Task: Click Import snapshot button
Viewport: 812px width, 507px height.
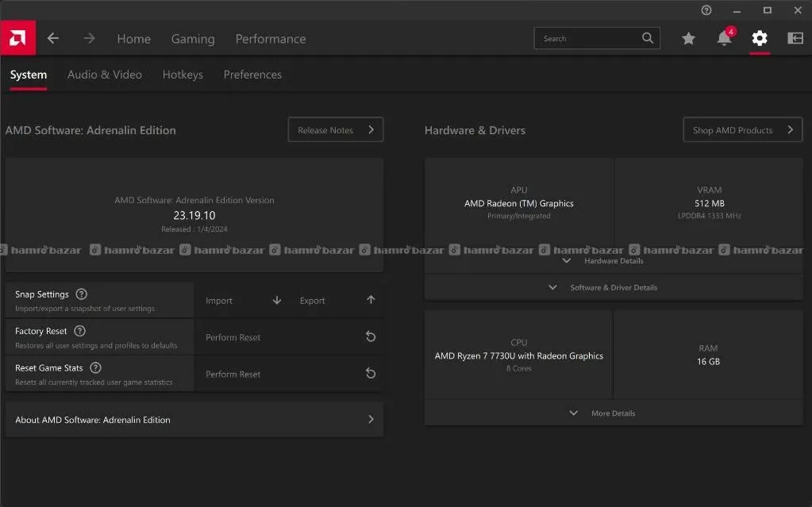Action: pyautogui.click(x=242, y=301)
